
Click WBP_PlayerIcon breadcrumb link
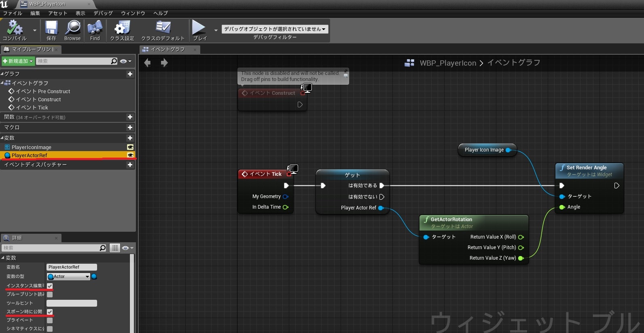point(448,63)
